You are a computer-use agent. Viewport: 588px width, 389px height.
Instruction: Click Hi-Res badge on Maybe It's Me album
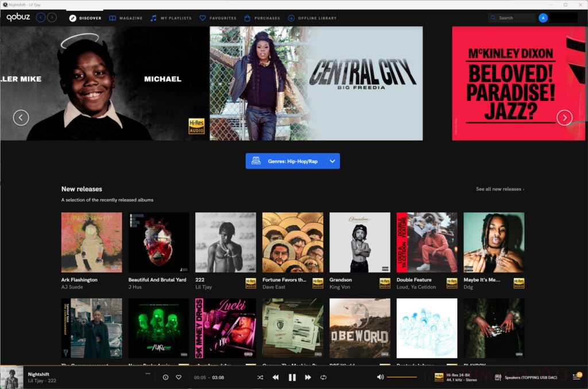point(519,283)
